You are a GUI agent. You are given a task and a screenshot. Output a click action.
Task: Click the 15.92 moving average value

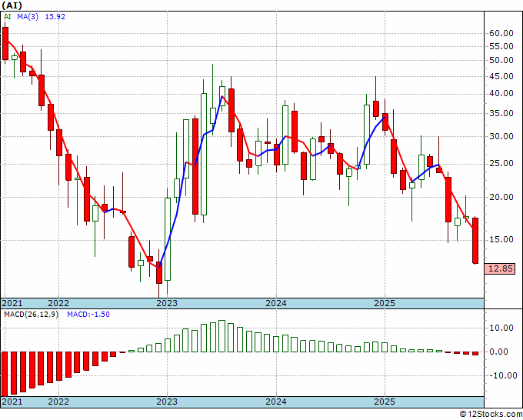(x=55, y=17)
